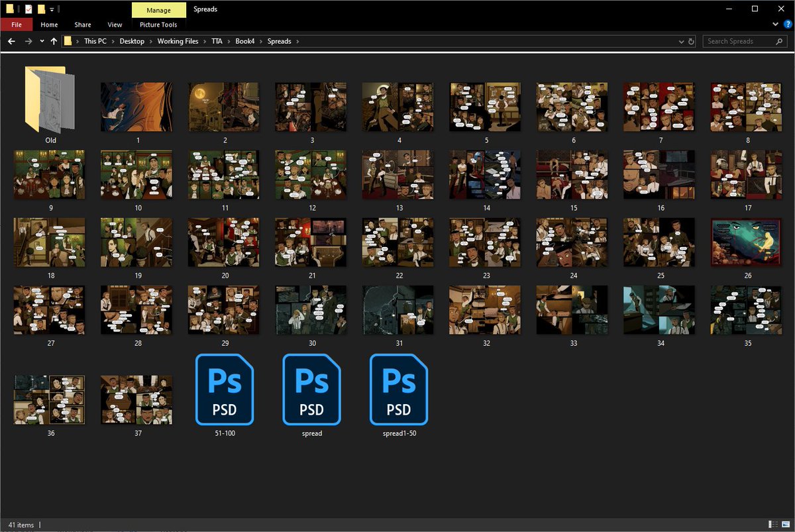The width and height of the screenshot is (795, 532).
Task: Expand the address bar history dropdown
Action: [682, 41]
